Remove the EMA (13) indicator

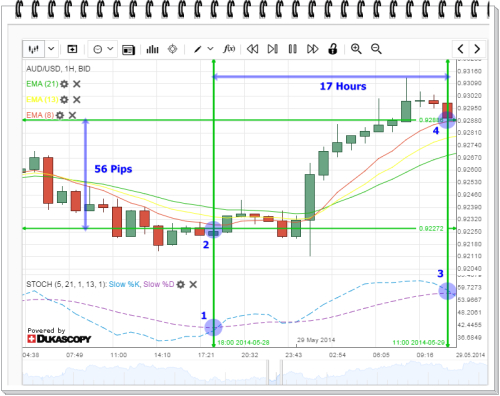pyautogui.click(x=77, y=100)
